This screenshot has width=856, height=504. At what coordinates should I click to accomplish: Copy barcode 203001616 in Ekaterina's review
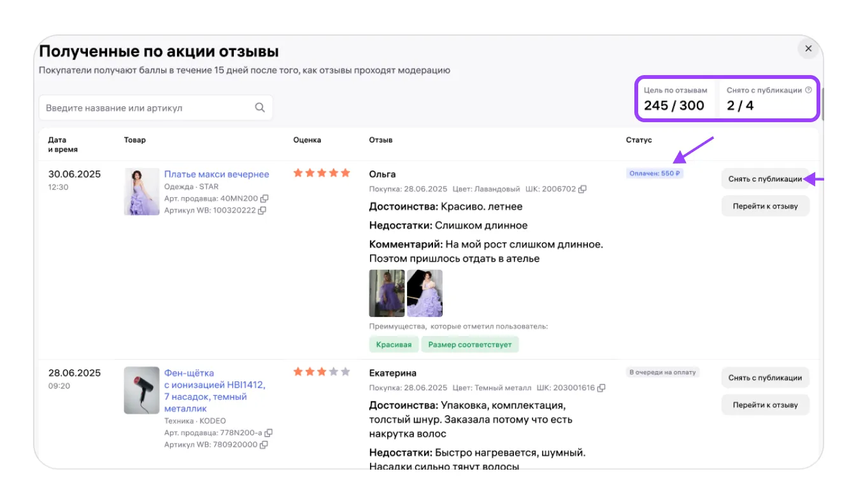601,388
